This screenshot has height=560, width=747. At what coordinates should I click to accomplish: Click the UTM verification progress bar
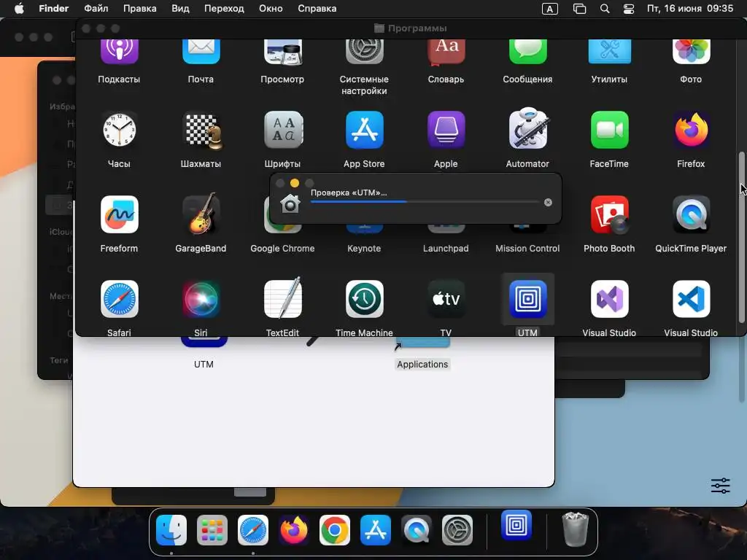[425, 202]
